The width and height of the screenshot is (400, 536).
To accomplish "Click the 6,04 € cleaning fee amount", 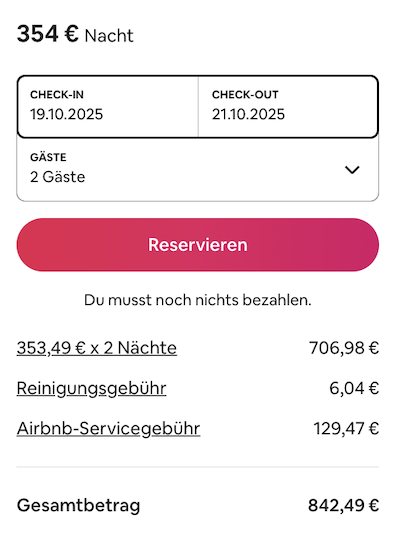I will click(x=354, y=388).
